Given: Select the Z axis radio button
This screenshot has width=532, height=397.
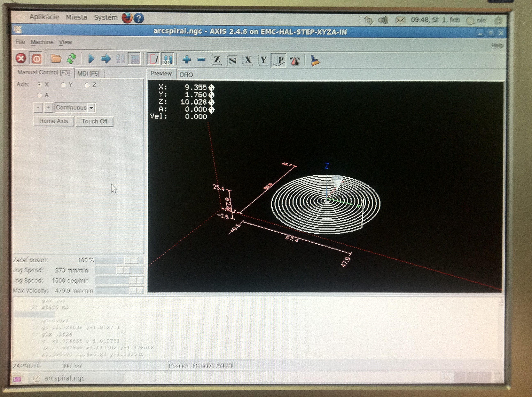Looking at the screenshot, I should point(87,85).
